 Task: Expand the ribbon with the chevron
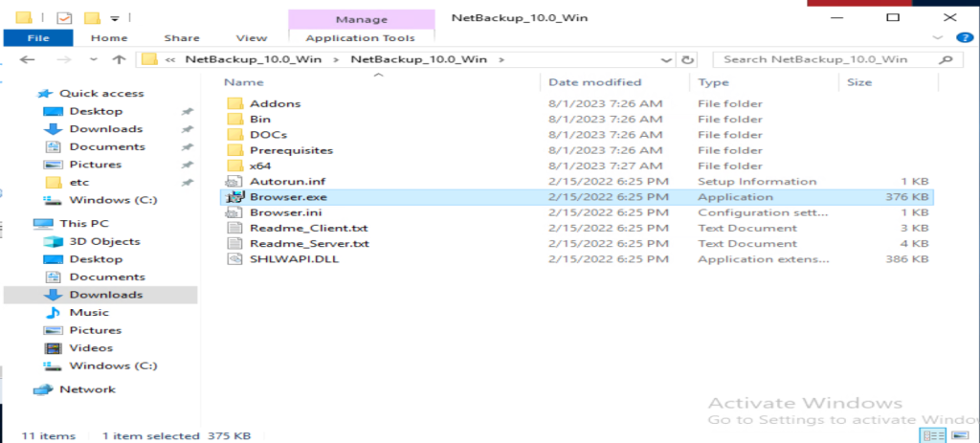pos(938,38)
